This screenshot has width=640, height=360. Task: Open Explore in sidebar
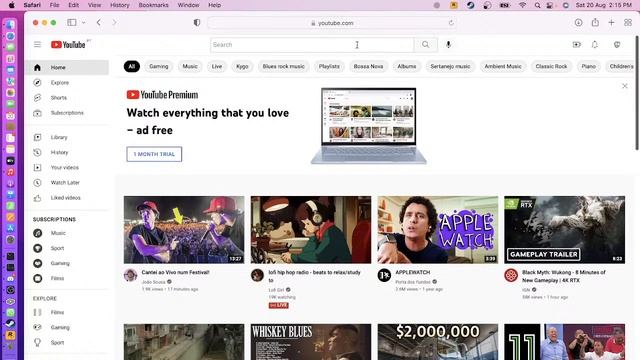point(67,82)
